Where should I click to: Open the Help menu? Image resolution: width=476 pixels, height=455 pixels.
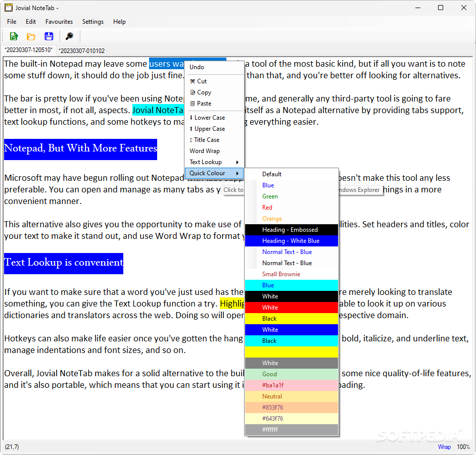[x=119, y=22]
